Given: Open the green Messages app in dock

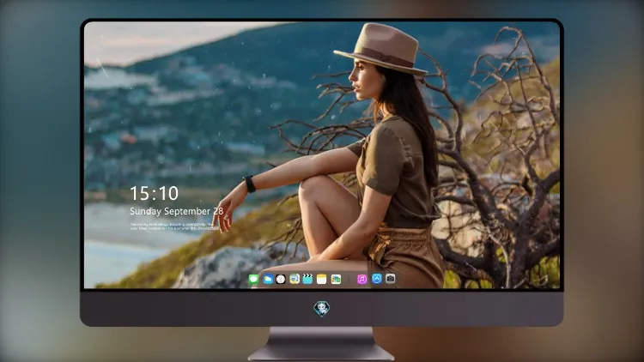Looking at the screenshot, I should 253,280.
